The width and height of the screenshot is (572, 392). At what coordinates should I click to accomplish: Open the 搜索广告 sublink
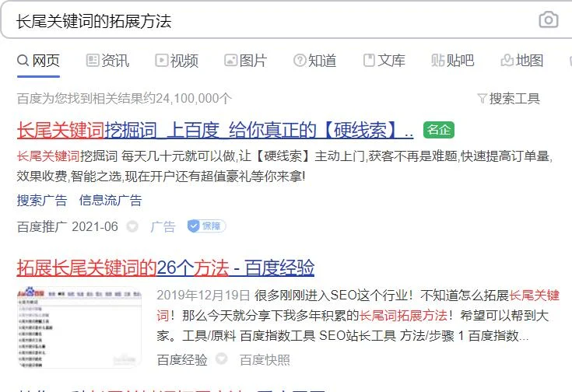pos(42,200)
